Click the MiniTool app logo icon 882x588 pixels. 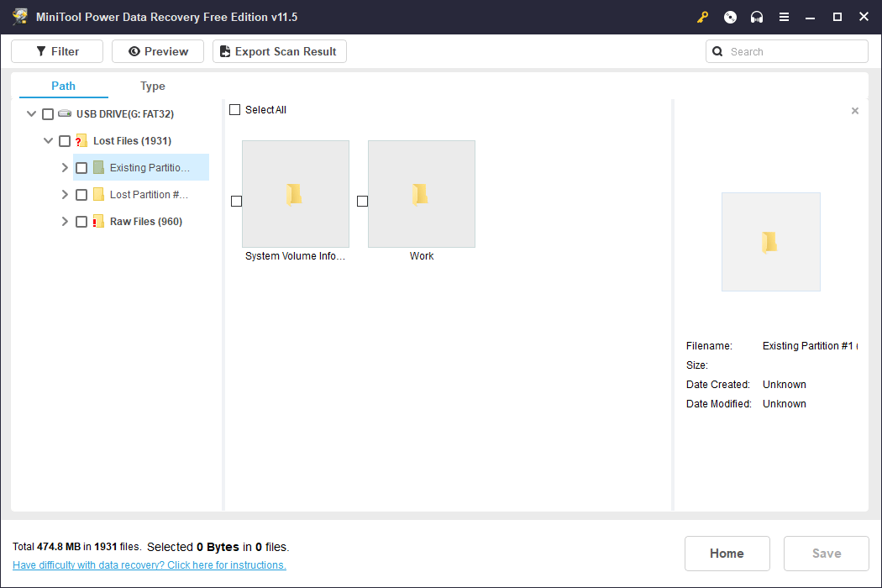(20, 16)
